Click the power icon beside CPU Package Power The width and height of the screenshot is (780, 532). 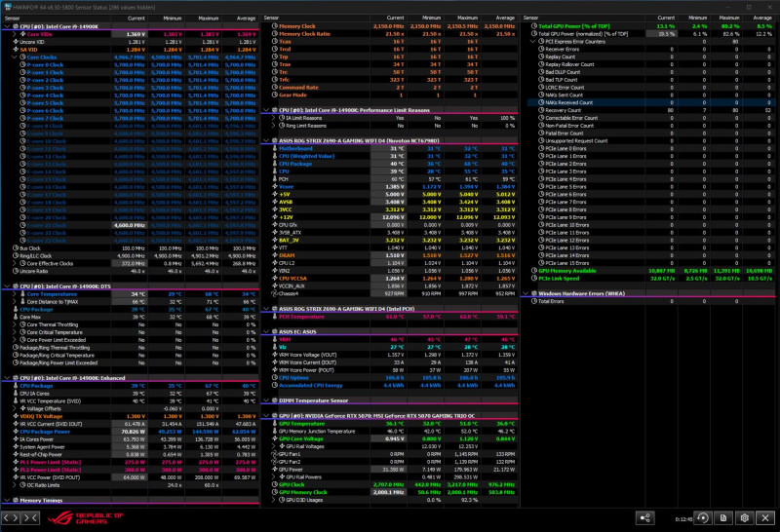coord(16,432)
